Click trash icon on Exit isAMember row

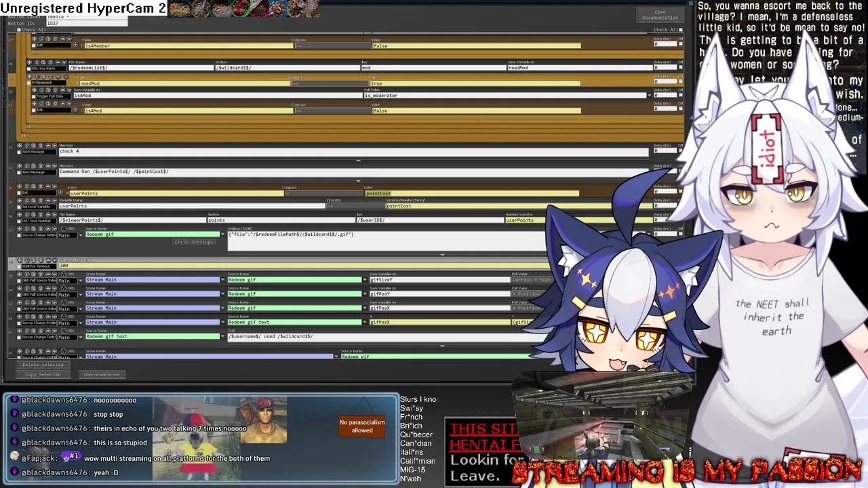tap(55, 39)
